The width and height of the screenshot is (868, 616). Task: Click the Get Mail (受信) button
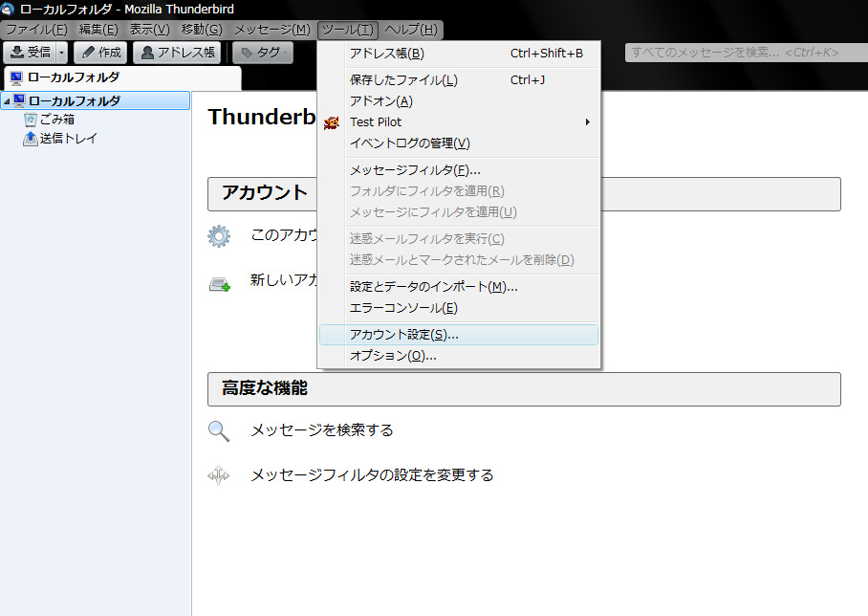[30, 53]
